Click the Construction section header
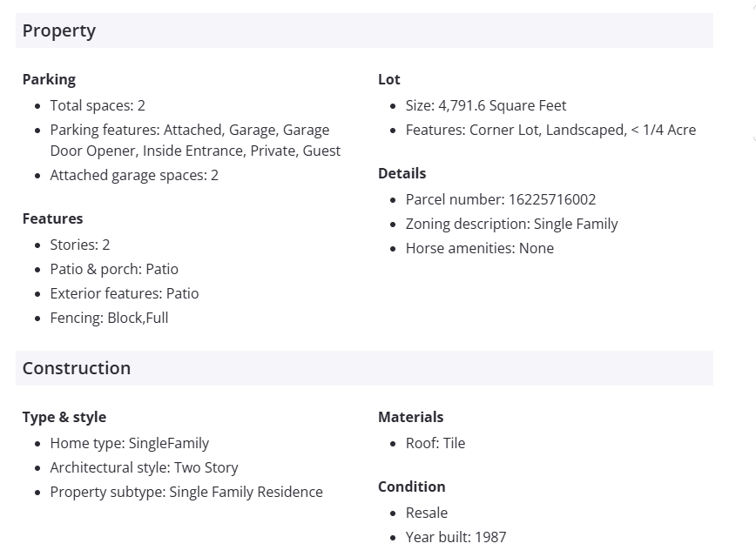756x557 pixels. pyautogui.click(x=77, y=368)
